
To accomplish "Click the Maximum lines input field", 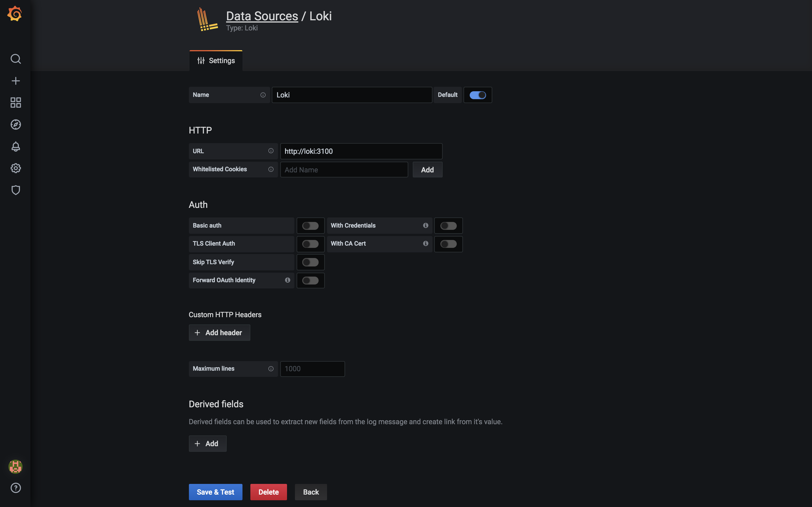I will pos(312,369).
